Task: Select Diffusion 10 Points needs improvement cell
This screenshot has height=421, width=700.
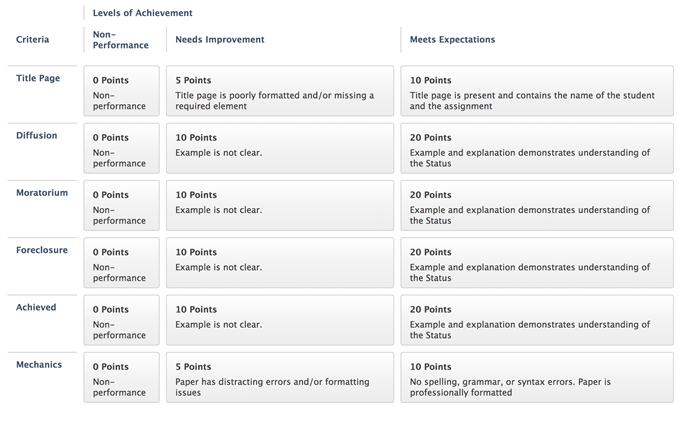Action: pos(280,149)
